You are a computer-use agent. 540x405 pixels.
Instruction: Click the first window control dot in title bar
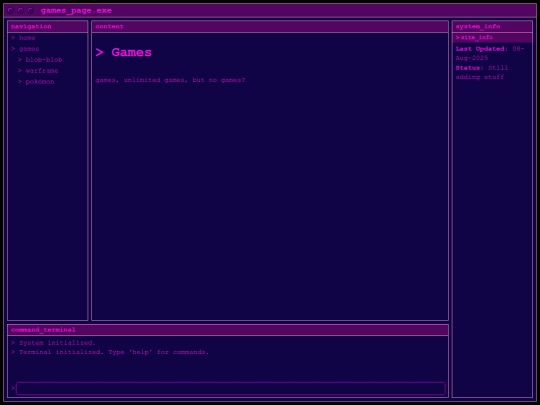point(10,11)
